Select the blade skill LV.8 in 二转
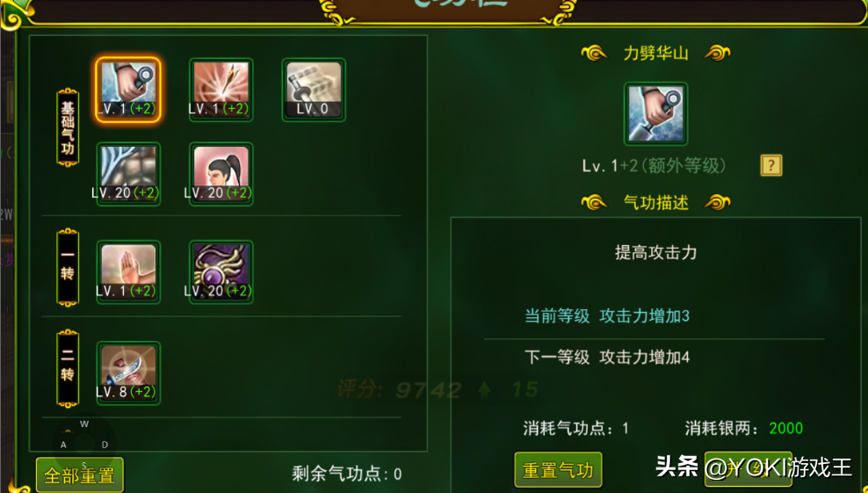868x493 pixels. tap(128, 373)
